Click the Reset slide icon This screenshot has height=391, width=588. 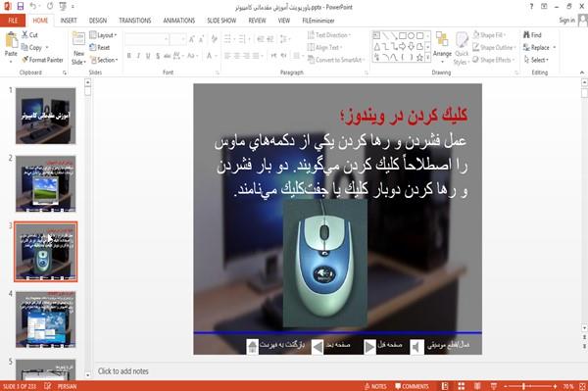(x=93, y=47)
